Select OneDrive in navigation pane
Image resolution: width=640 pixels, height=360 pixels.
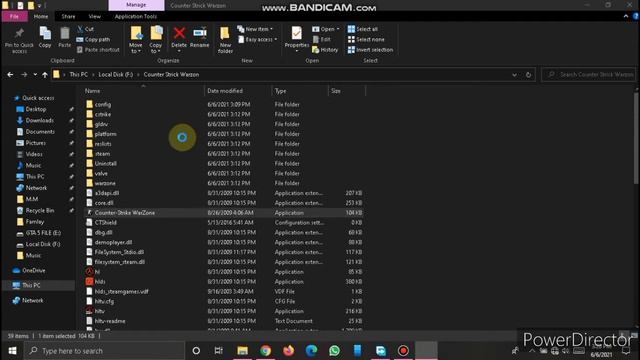coord(33,271)
